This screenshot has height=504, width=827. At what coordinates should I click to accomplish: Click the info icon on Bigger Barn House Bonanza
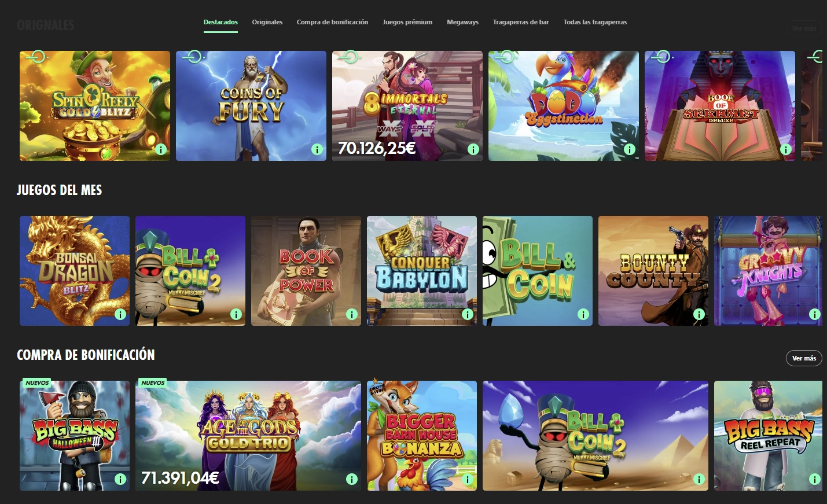467,479
